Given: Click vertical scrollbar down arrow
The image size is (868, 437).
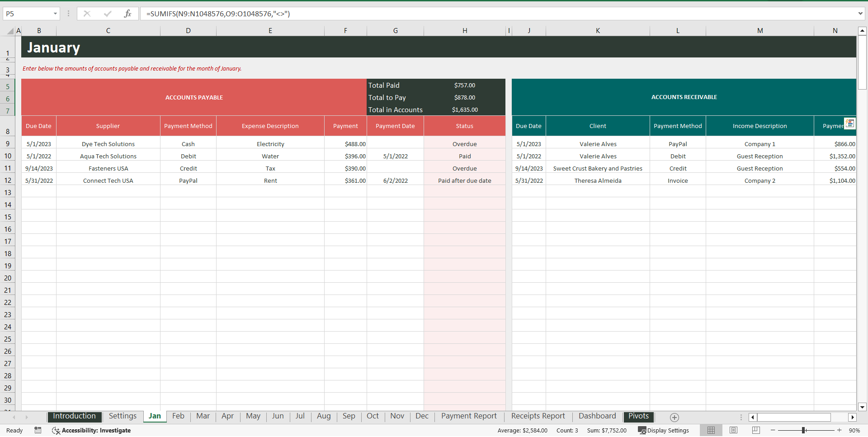Looking at the screenshot, I should 862,407.
